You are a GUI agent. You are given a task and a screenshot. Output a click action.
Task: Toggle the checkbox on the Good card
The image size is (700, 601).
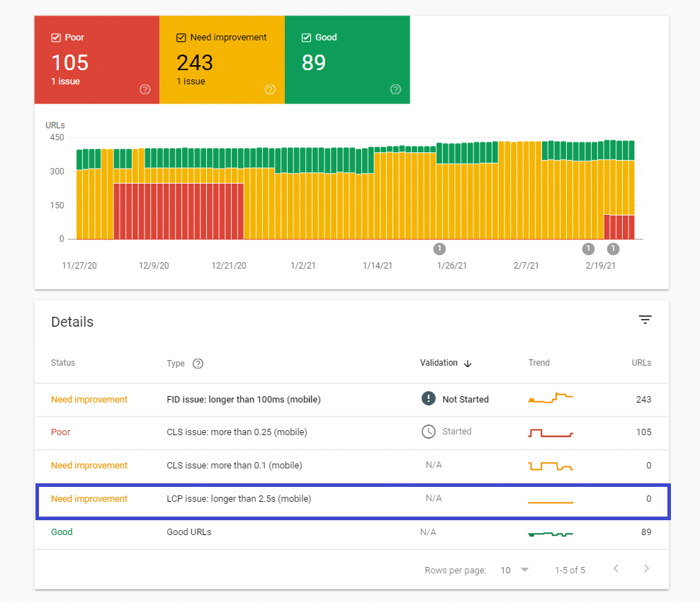pyautogui.click(x=307, y=37)
